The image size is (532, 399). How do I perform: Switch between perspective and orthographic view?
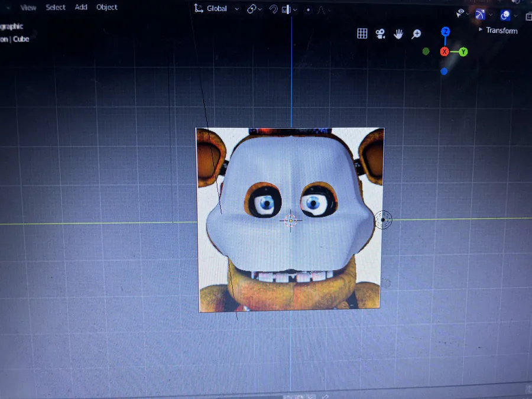tap(362, 33)
